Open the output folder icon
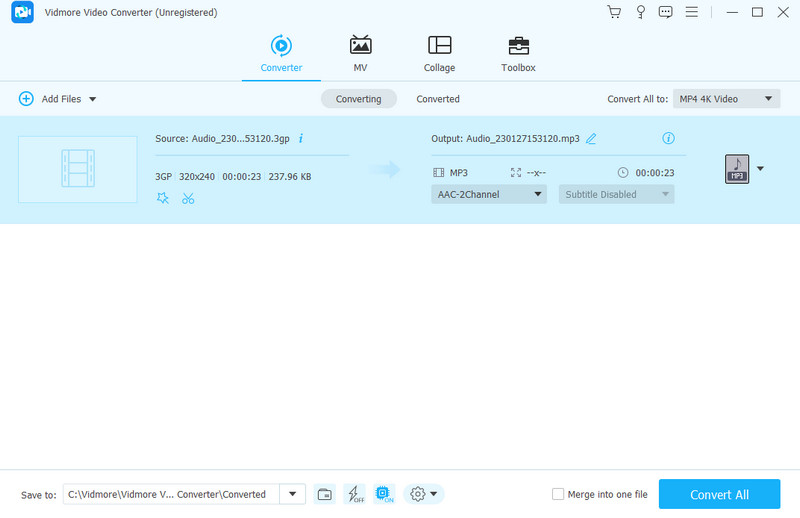Image resolution: width=800 pixels, height=518 pixels. 324,494
